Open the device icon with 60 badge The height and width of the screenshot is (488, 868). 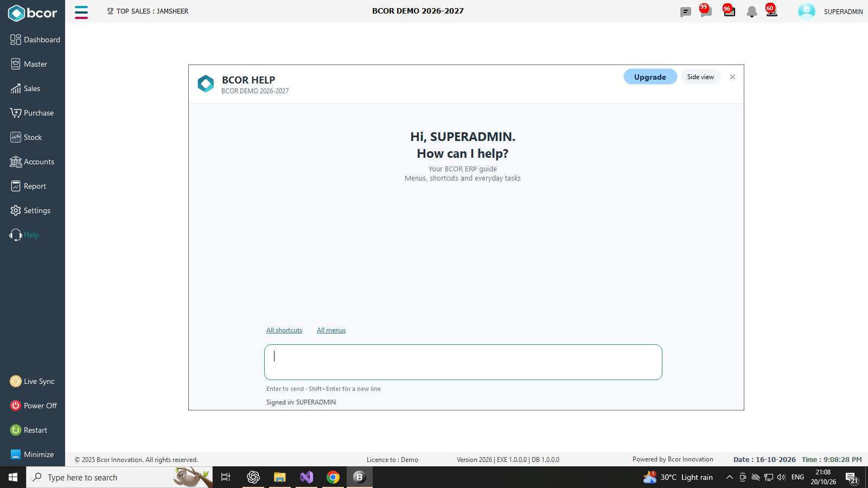click(x=771, y=11)
